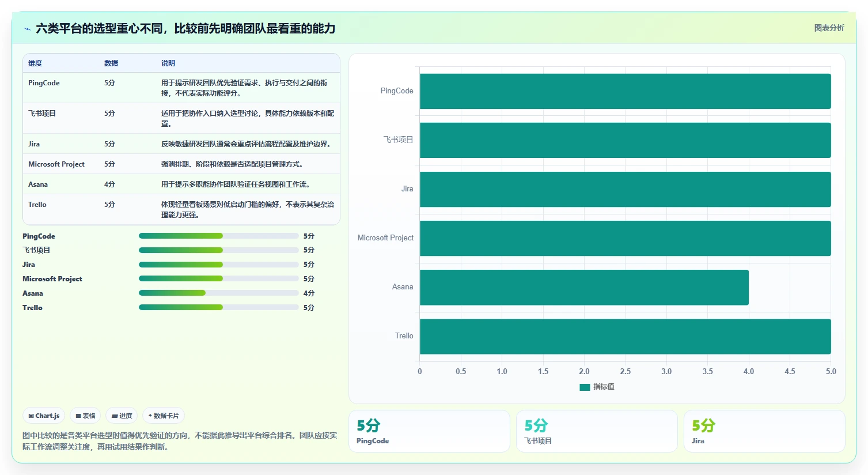
Task: Click the PingCode progress bar
Action: (219, 236)
